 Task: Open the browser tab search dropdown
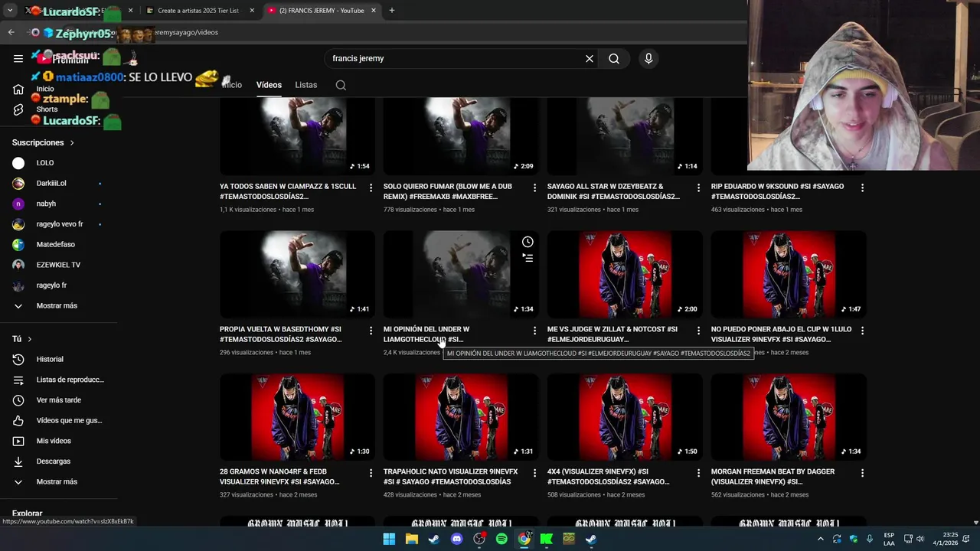point(10,11)
